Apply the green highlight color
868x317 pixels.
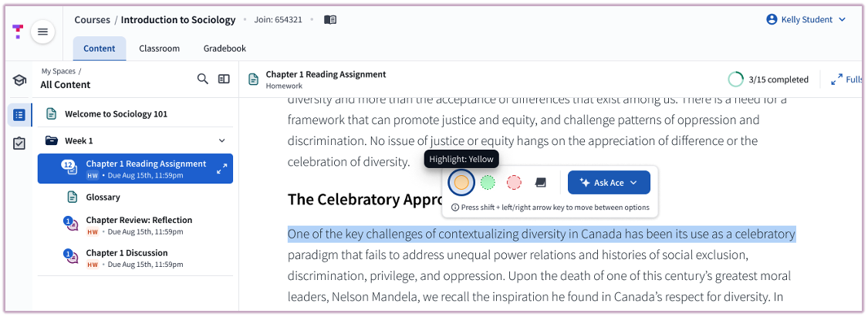tap(488, 183)
